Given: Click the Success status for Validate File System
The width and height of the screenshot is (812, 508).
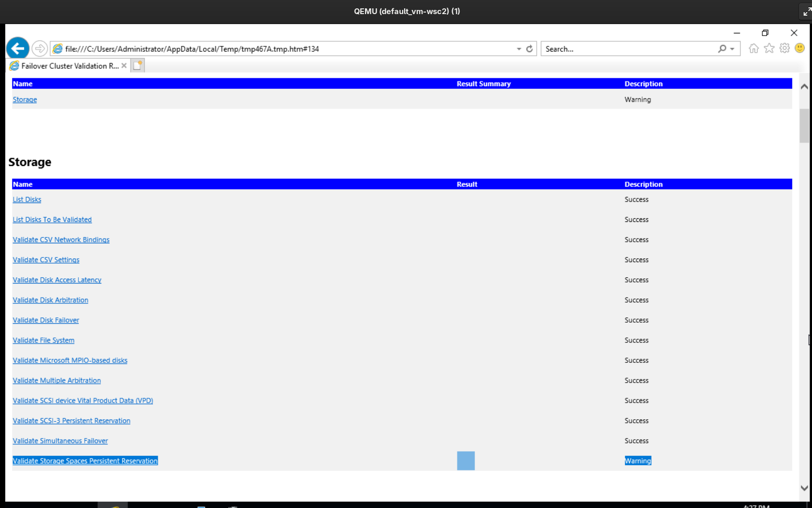Looking at the screenshot, I should click(x=637, y=340).
